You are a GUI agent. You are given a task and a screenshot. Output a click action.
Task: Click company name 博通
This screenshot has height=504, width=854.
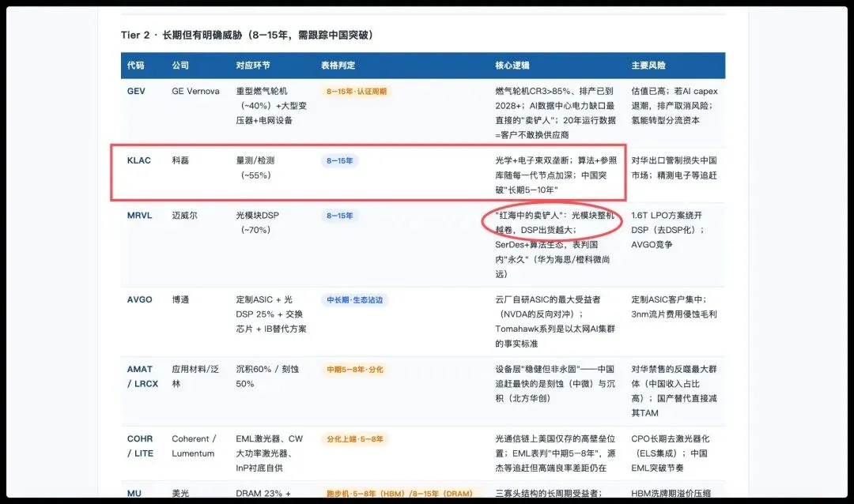tap(180, 300)
